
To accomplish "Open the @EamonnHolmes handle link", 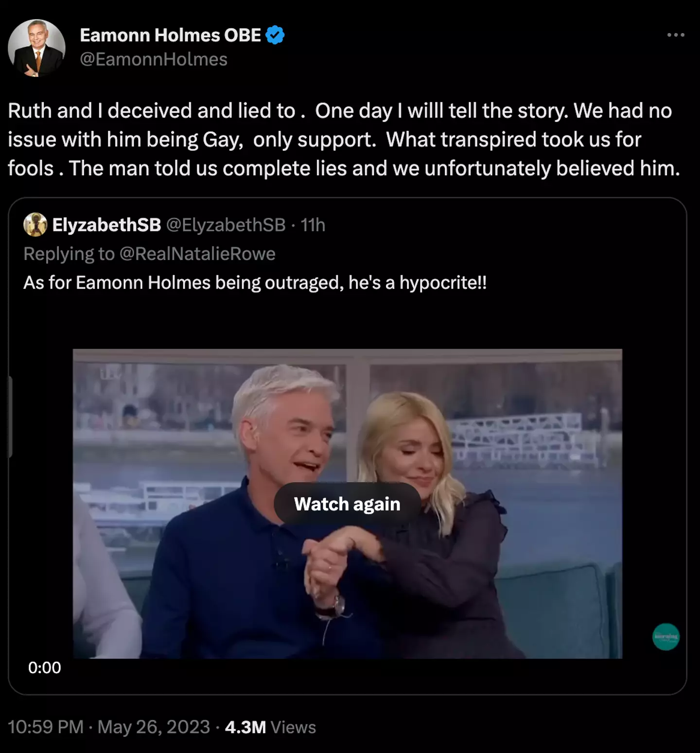I will [154, 59].
